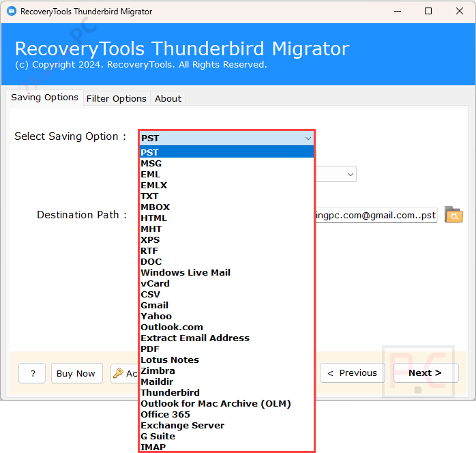476x453 pixels.
Task: Choose MSG from the saving list
Action: click(x=151, y=164)
